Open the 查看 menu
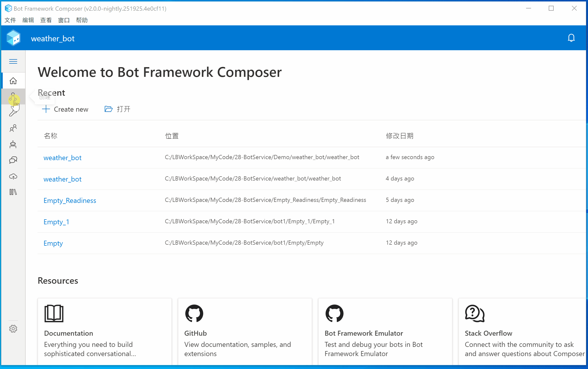Image resolution: width=588 pixels, height=369 pixels. tap(46, 20)
